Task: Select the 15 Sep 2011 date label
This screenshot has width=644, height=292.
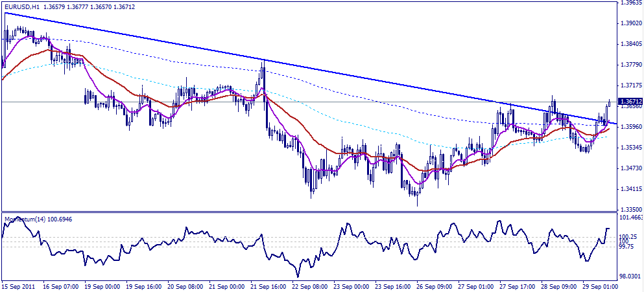Action: [x=18, y=286]
